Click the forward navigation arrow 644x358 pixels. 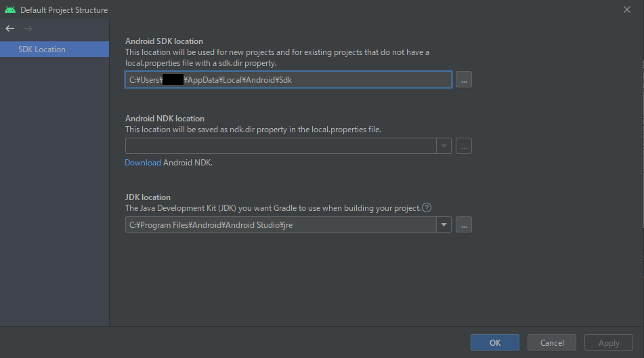(28, 28)
